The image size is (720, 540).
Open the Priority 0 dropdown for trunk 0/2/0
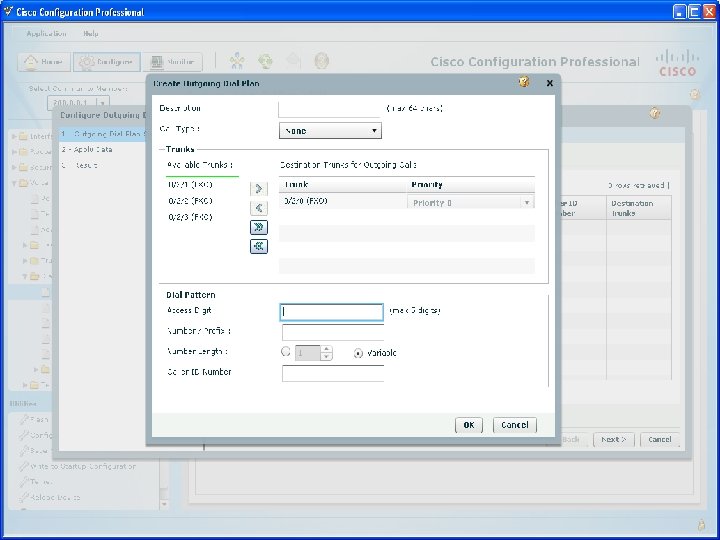471,202
